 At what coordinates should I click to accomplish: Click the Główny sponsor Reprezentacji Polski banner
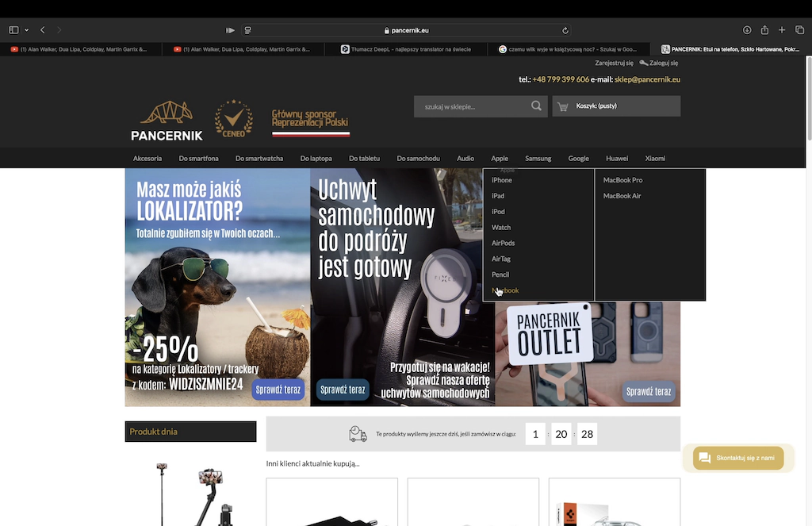pos(311,122)
